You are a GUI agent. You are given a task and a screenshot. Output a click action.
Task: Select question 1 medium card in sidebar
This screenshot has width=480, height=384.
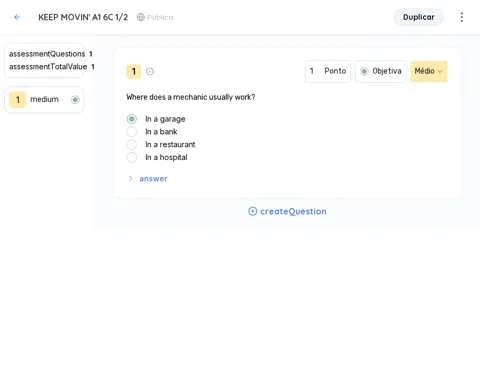[x=44, y=99]
